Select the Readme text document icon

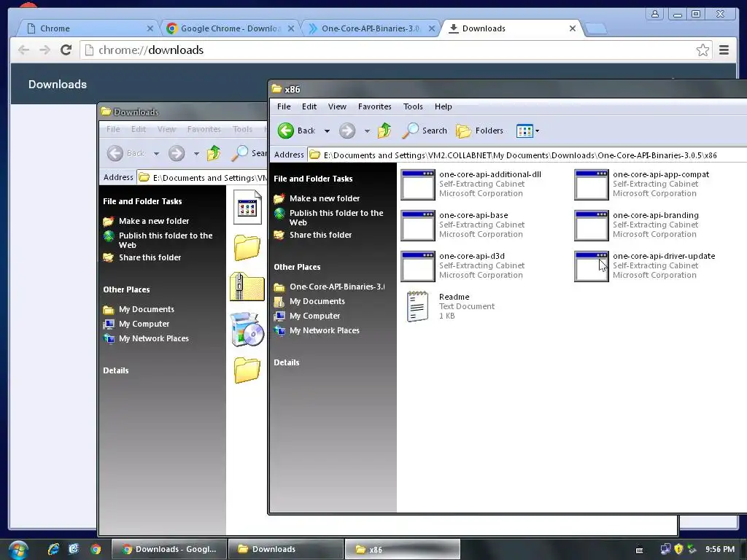click(x=417, y=307)
